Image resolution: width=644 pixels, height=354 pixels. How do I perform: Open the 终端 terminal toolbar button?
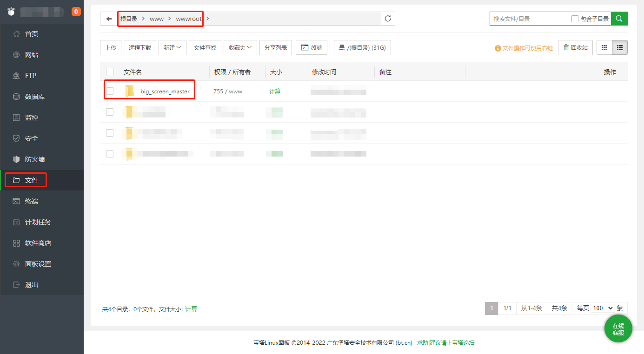coord(312,47)
